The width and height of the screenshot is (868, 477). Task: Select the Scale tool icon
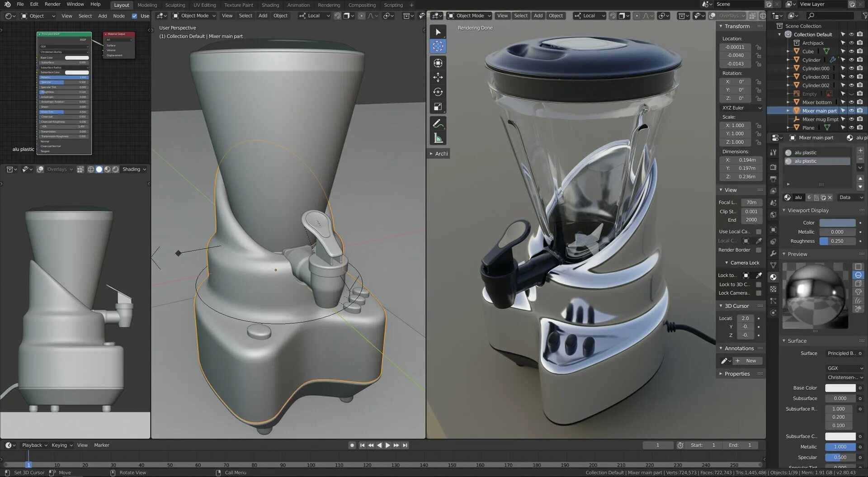(x=438, y=107)
